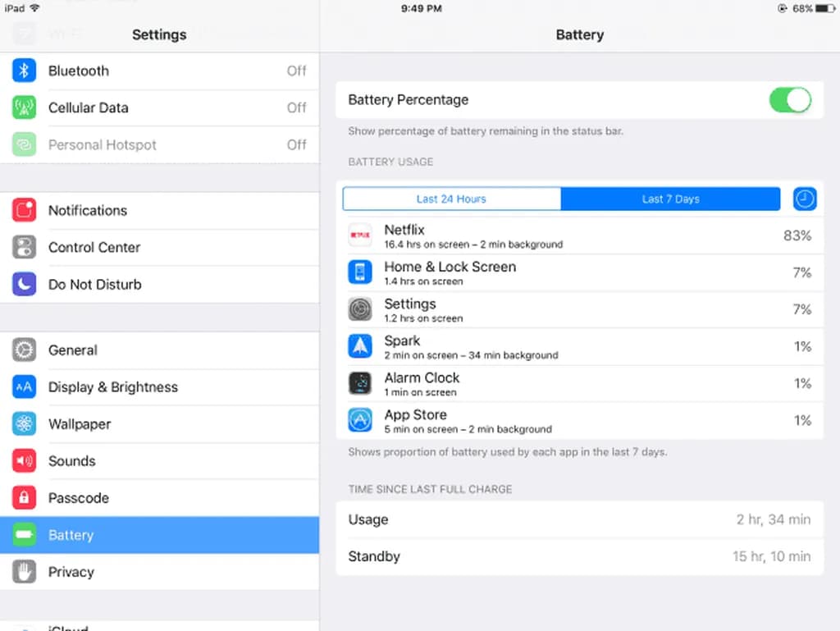Open Sounds settings
Screen dimensions: 840x631
click(160, 461)
